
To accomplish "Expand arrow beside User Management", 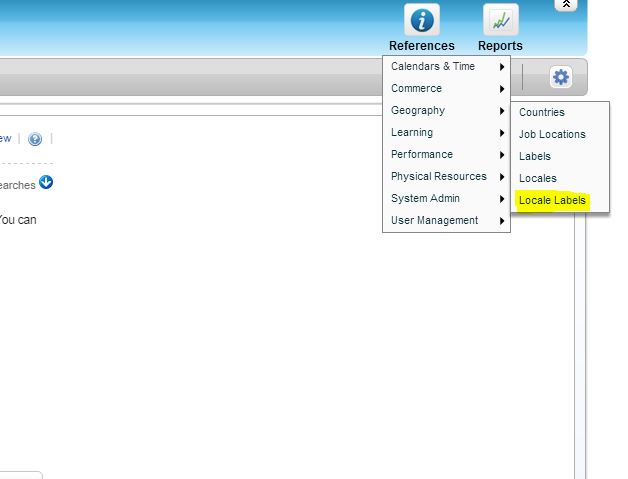I will pyautogui.click(x=502, y=221).
